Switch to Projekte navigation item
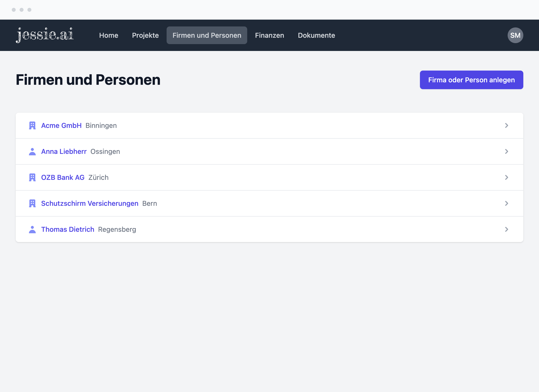 (x=145, y=35)
